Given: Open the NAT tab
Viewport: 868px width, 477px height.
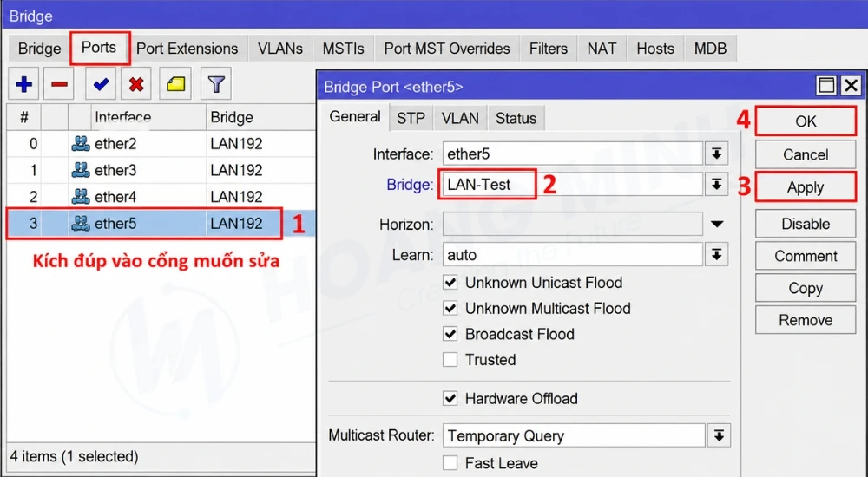Looking at the screenshot, I should click(x=602, y=49).
